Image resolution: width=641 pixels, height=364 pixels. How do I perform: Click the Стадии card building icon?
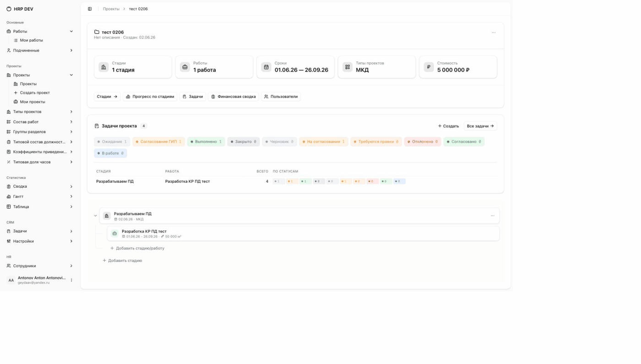click(x=103, y=67)
